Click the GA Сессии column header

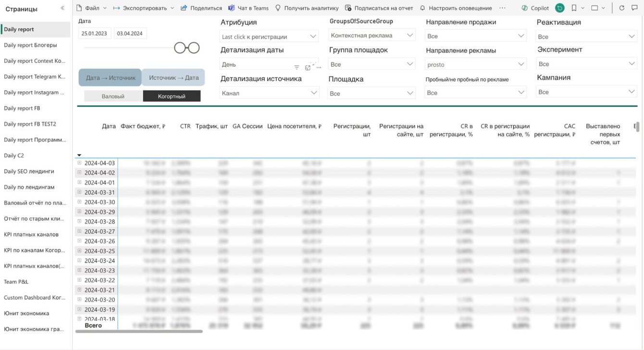248,126
